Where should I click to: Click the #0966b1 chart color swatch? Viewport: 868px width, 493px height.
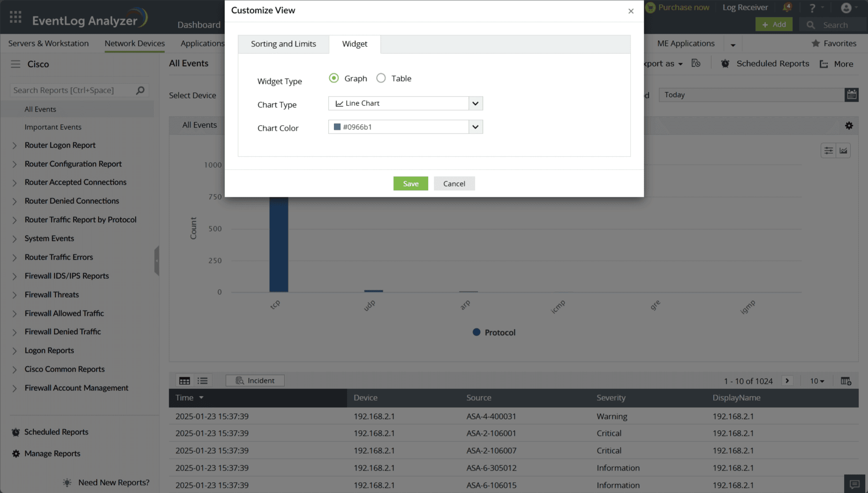pos(337,127)
